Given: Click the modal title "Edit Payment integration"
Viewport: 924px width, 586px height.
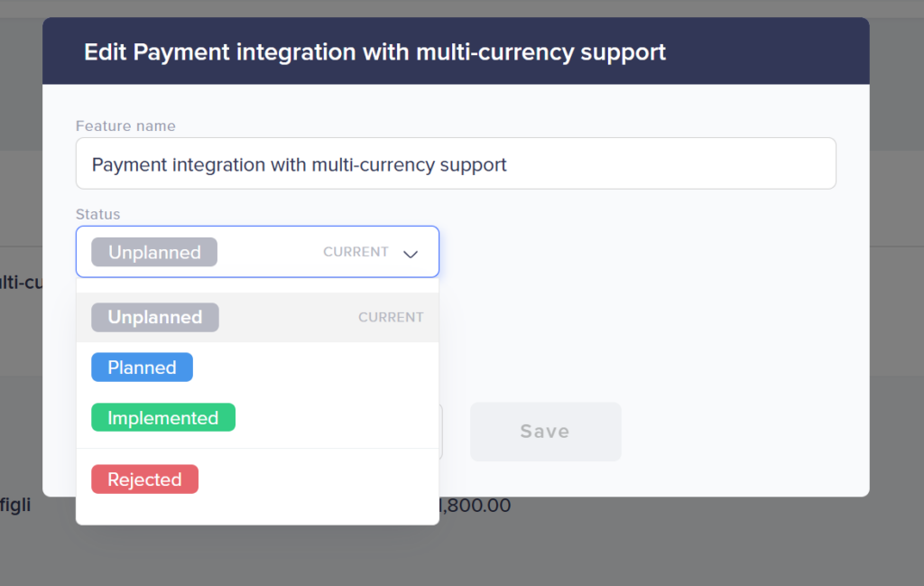Looking at the screenshot, I should pos(374,52).
